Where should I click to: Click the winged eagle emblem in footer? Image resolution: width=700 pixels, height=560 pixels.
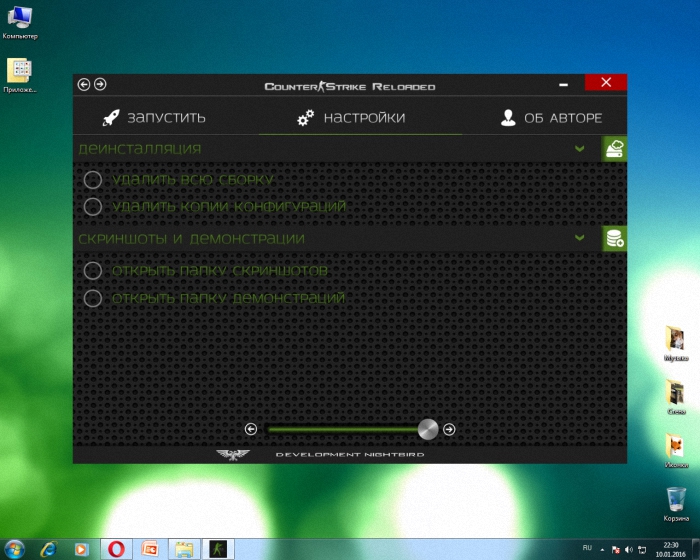233,455
